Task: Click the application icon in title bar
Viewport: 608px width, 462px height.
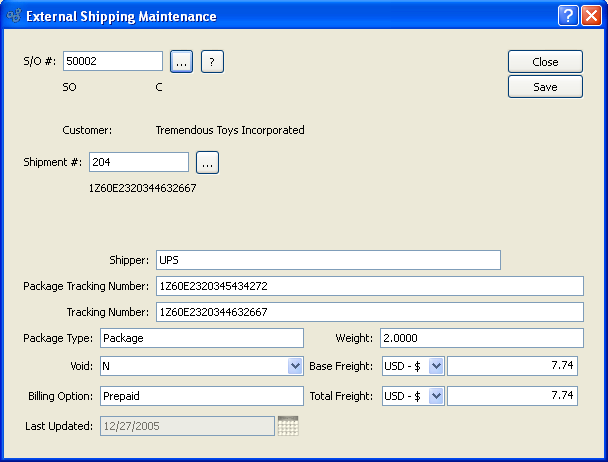Action: 14,16
